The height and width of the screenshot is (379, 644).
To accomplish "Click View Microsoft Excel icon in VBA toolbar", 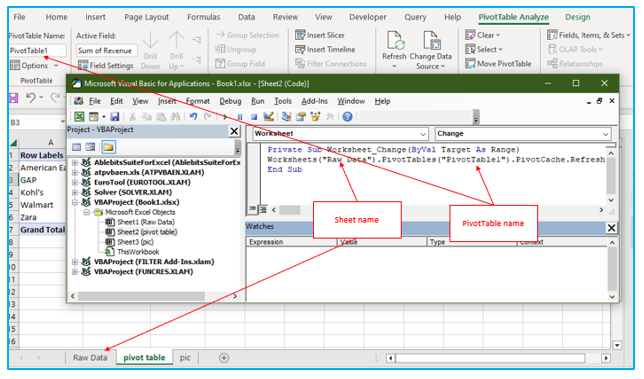I will pos(79,117).
